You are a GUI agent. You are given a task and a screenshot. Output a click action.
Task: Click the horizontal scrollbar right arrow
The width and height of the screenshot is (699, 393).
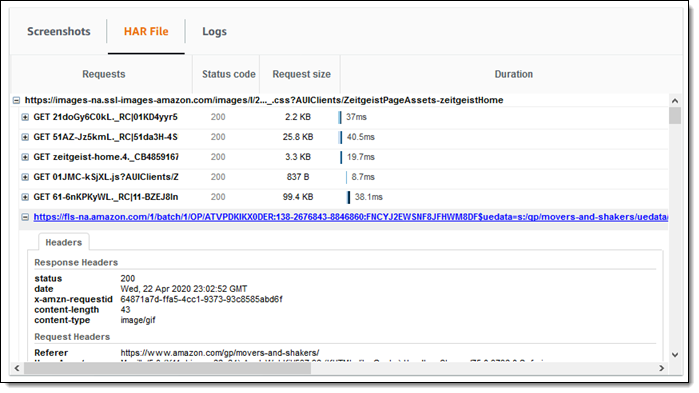(662, 368)
